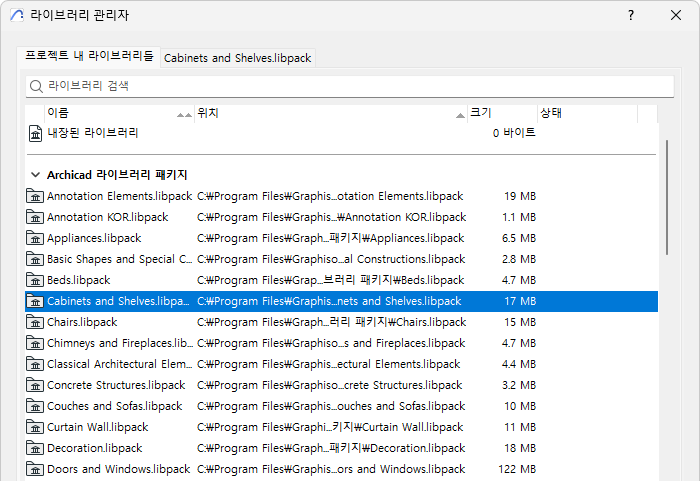
Task: Click the 1.1 MB size of Annotation KOR
Action: 519,217
